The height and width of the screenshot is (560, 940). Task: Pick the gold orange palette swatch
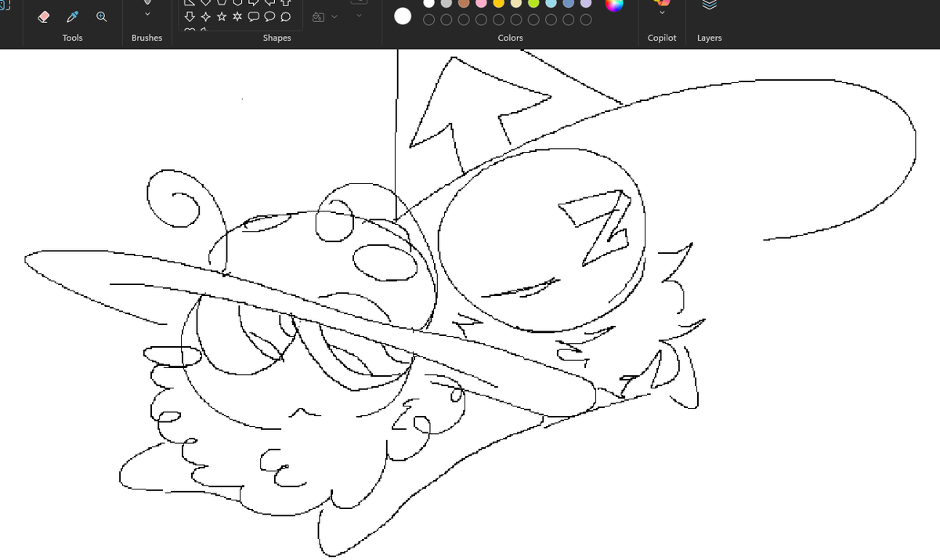tap(498, 3)
